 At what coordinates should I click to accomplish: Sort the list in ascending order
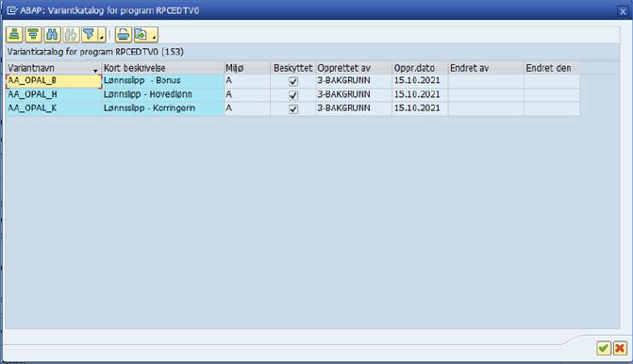(x=14, y=35)
